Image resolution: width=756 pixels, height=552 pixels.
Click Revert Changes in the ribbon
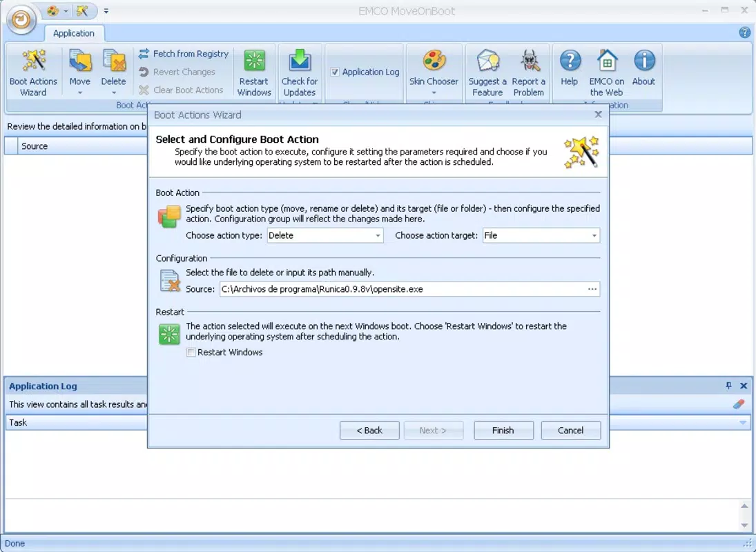177,72
